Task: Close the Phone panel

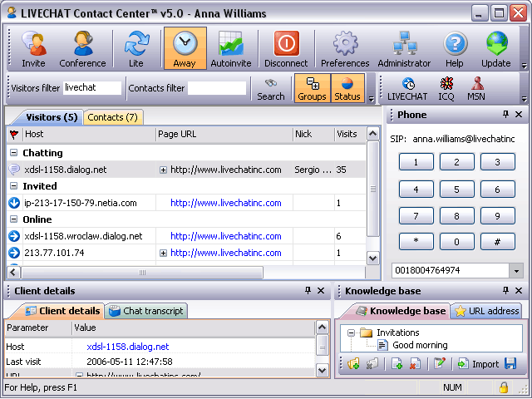Action: [x=519, y=115]
